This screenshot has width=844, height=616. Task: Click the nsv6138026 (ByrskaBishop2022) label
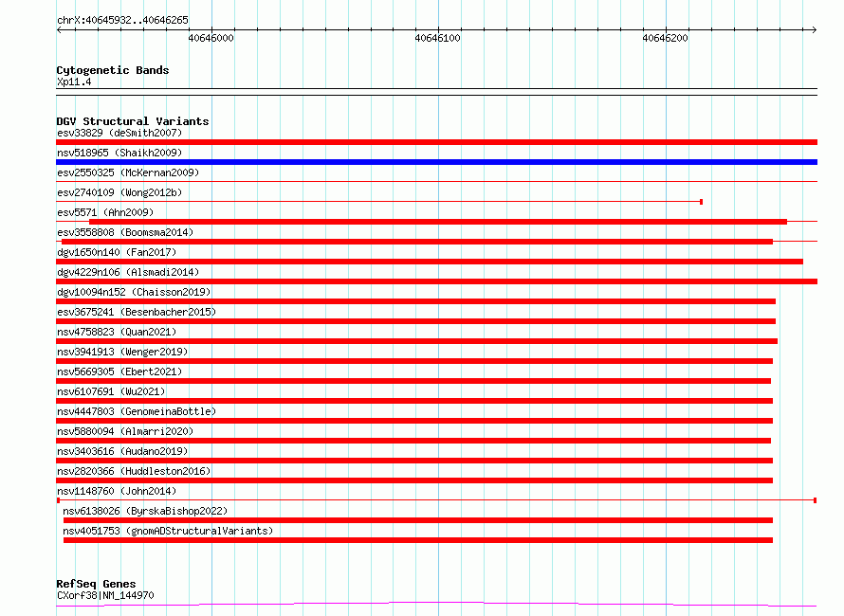tap(145, 511)
